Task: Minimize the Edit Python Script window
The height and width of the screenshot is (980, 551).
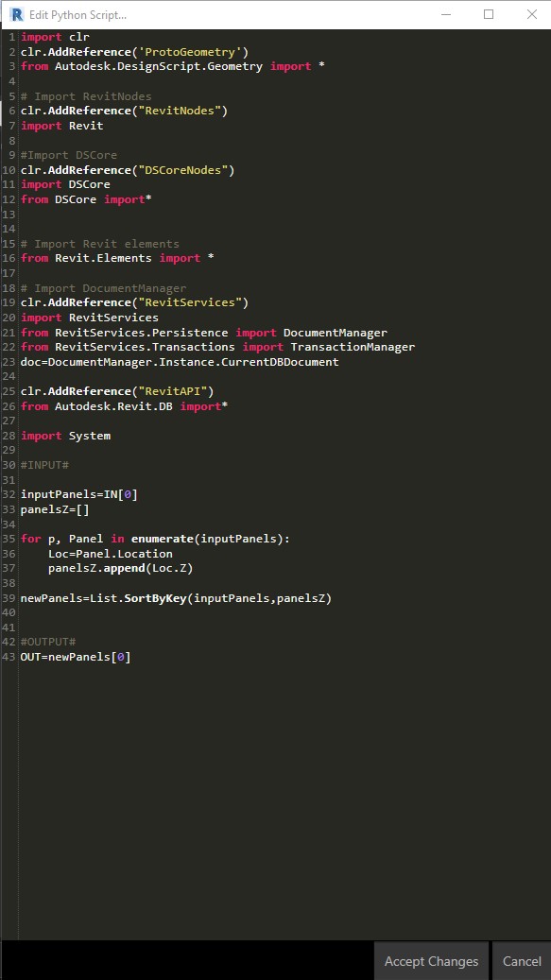Action: pyautogui.click(x=446, y=14)
